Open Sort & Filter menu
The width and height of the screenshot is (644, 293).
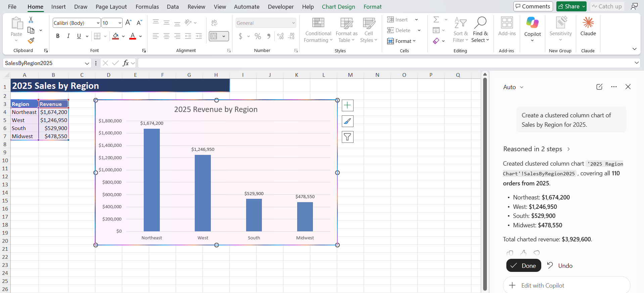[x=460, y=30]
